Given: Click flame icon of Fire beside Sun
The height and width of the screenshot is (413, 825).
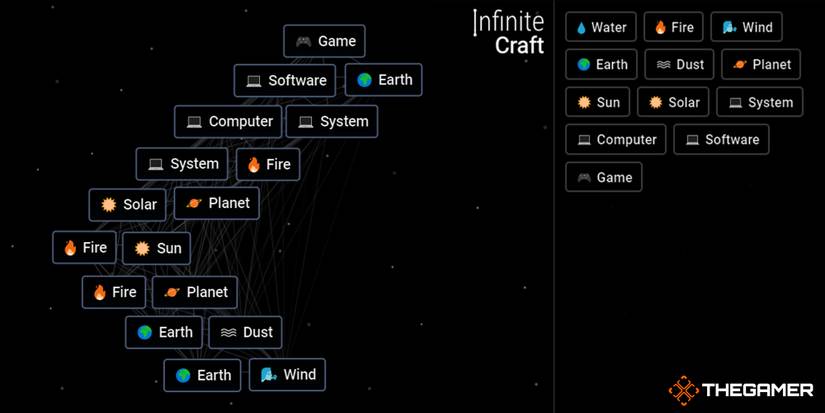Looking at the screenshot, I should [x=70, y=247].
